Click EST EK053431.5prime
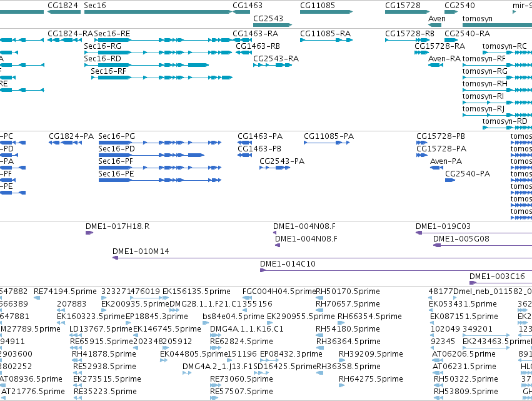532x401 pixels. click(x=432, y=311)
